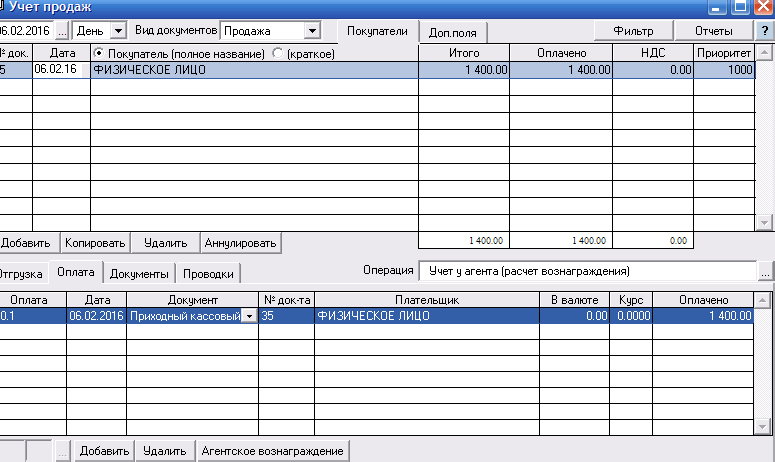Click ellipsis button next to Операция field
The image size is (775, 462).
click(766, 271)
